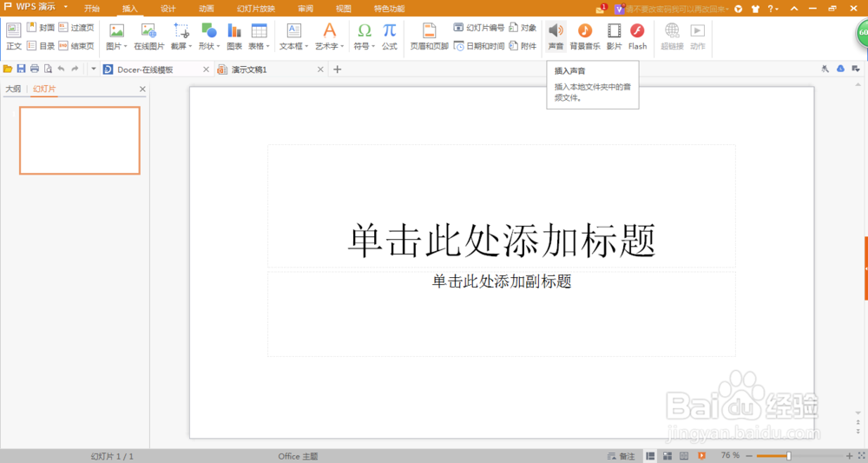Insert a 影片 movie
This screenshot has height=463, width=868.
[614, 36]
